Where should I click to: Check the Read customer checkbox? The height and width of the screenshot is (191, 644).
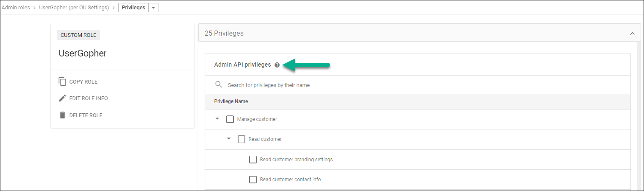point(241,139)
